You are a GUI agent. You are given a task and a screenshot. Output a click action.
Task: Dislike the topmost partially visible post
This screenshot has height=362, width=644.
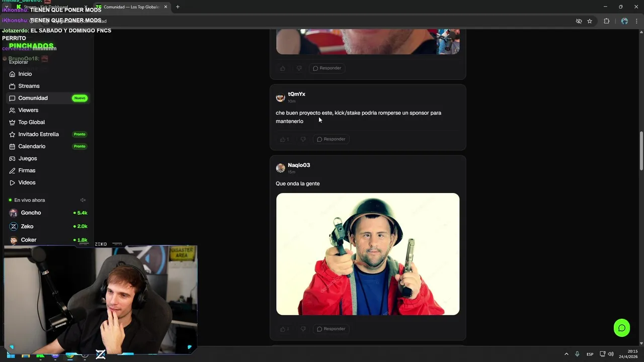pos(299,68)
